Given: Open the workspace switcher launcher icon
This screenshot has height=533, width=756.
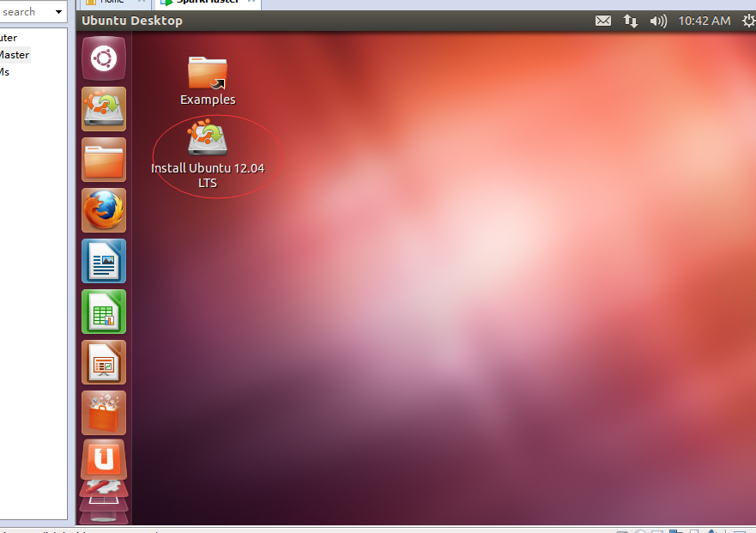Looking at the screenshot, I should click(104, 503).
